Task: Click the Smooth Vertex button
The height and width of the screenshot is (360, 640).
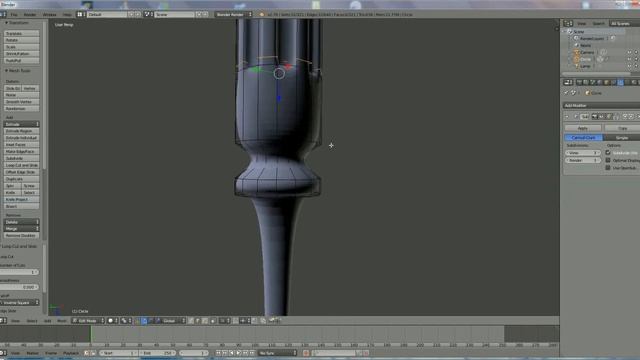Action: click(x=21, y=102)
